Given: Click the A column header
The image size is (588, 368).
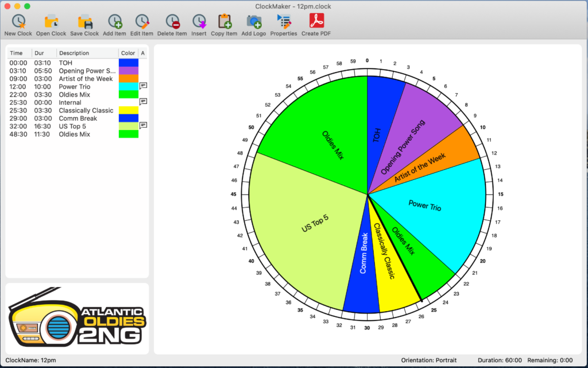Looking at the screenshot, I should 143,53.
